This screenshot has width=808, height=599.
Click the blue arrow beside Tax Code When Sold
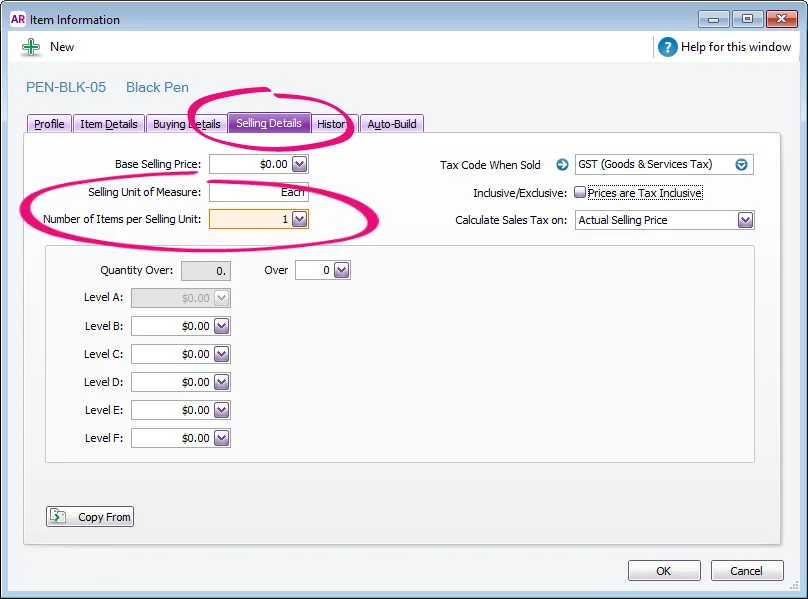(562, 164)
